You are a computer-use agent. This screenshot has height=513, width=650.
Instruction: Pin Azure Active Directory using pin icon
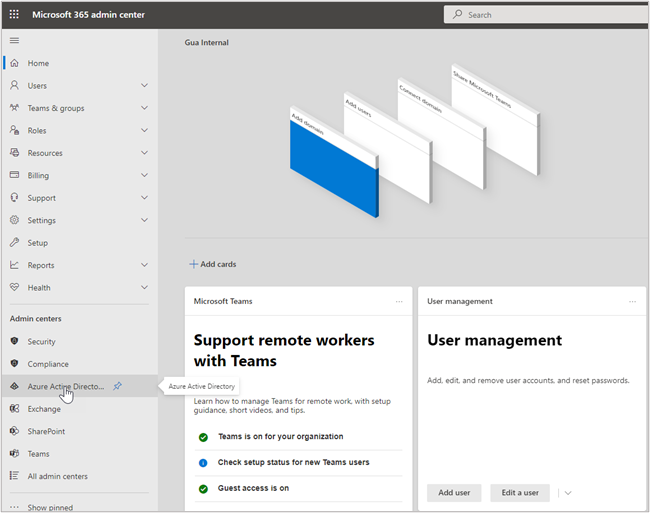(118, 386)
